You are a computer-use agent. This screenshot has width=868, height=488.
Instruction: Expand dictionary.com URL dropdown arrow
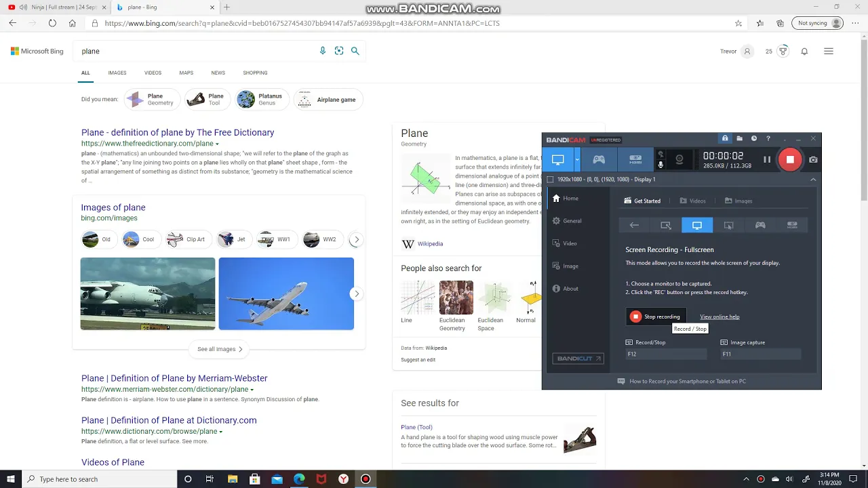220,432
